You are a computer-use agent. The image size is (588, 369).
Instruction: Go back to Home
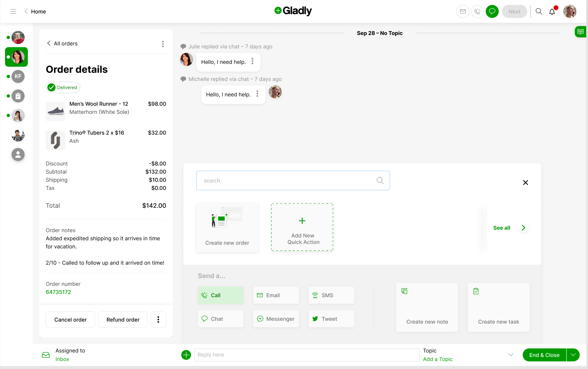pyautogui.click(x=35, y=12)
